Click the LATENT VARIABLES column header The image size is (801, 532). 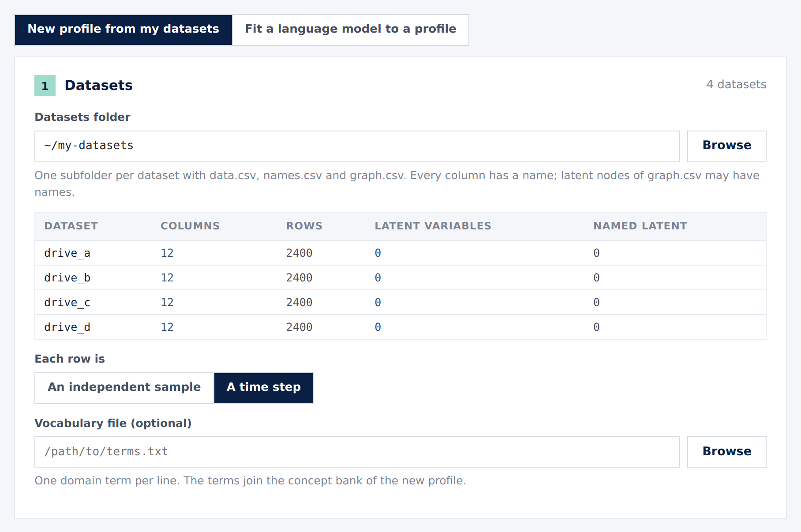[x=433, y=226]
